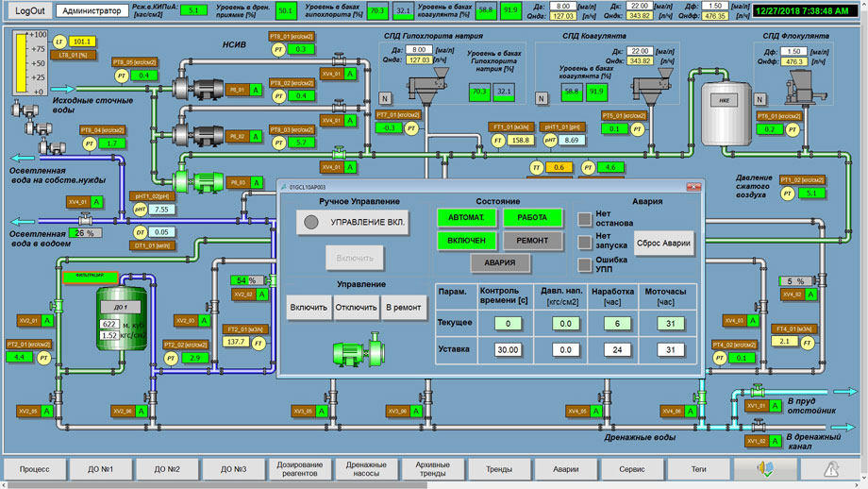The width and height of the screenshot is (868, 489).
Task: Click the Контроль времени setpoint field 30.00
Action: (x=509, y=349)
